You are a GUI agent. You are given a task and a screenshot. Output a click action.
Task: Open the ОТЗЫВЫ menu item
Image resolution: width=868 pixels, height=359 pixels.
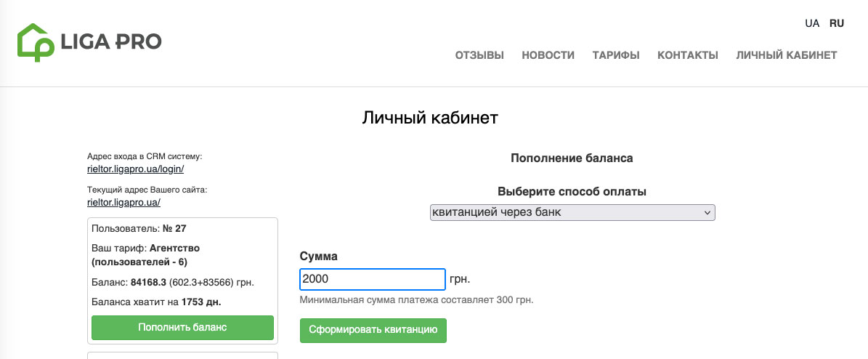click(479, 55)
